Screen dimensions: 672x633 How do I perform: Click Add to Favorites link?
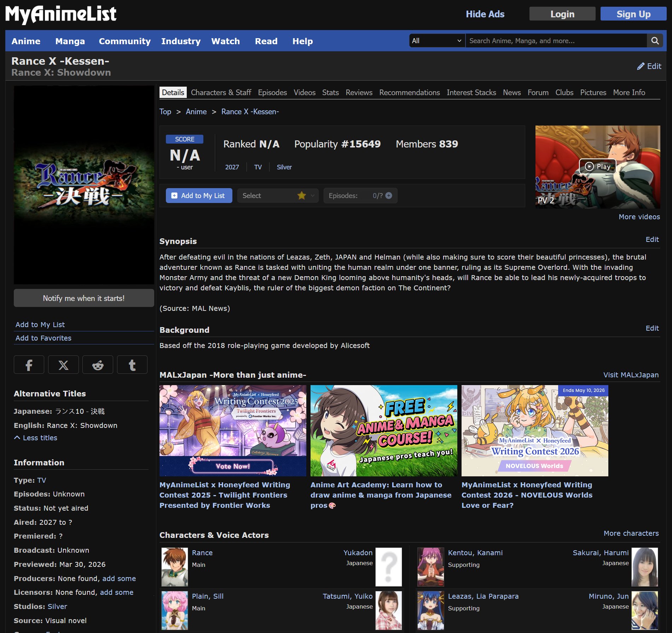click(44, 338)
